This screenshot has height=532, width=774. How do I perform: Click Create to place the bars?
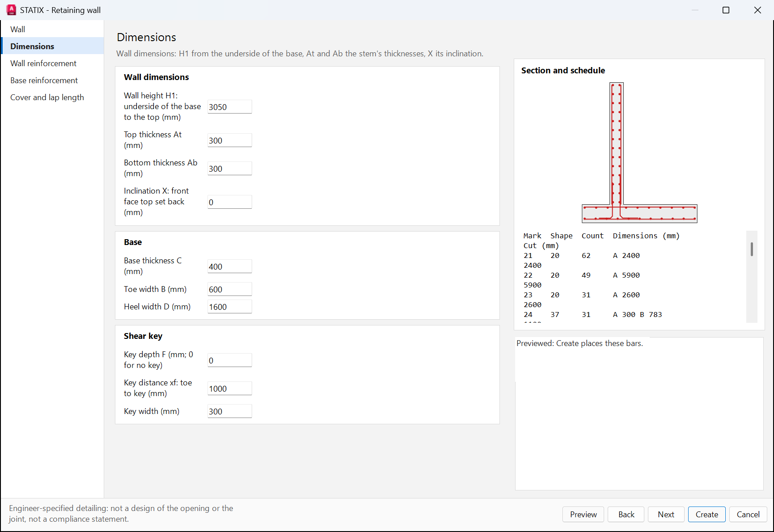click(x=707, y=515)
